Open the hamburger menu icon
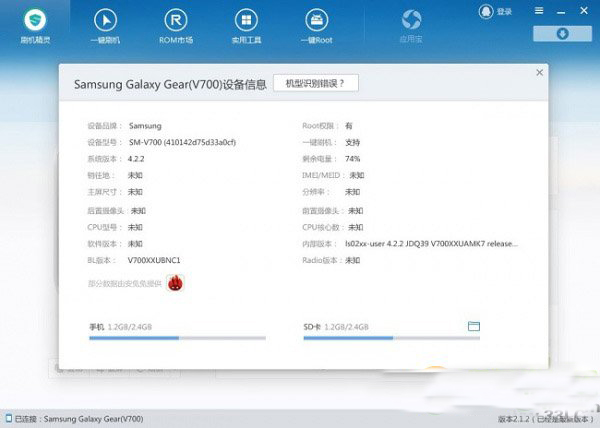 click(x=539, y=11)
